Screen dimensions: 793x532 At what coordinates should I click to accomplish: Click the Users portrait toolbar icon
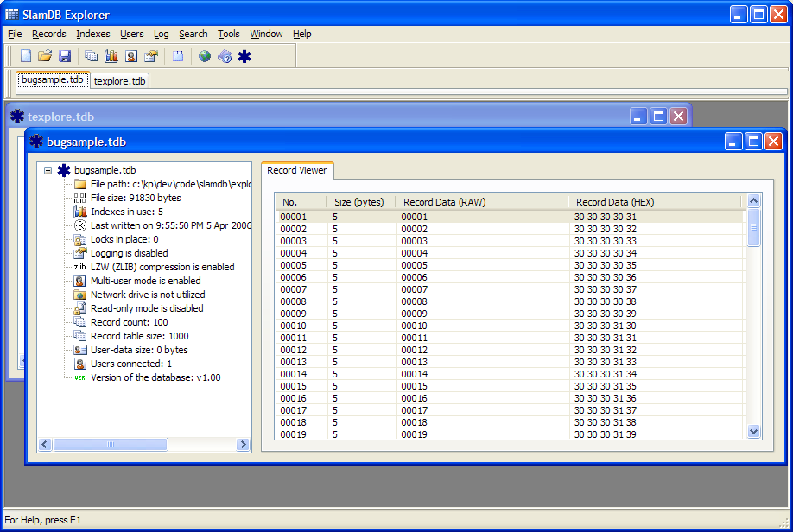click(x=131, y=56)
